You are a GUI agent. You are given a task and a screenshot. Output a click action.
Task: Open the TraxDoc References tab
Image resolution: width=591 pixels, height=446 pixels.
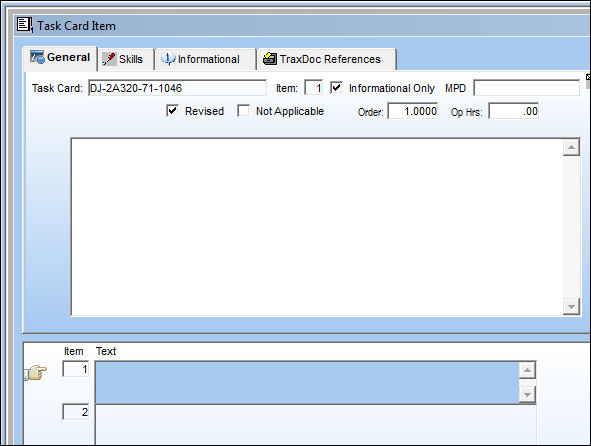[327, 60]
